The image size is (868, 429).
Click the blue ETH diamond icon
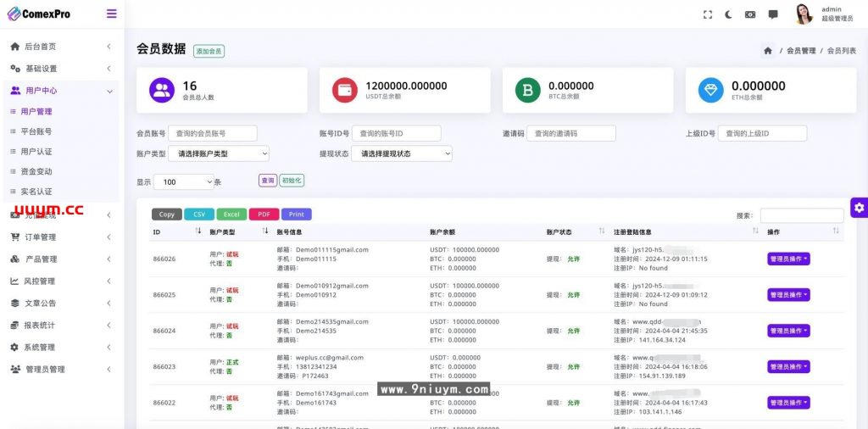(710, 91)
